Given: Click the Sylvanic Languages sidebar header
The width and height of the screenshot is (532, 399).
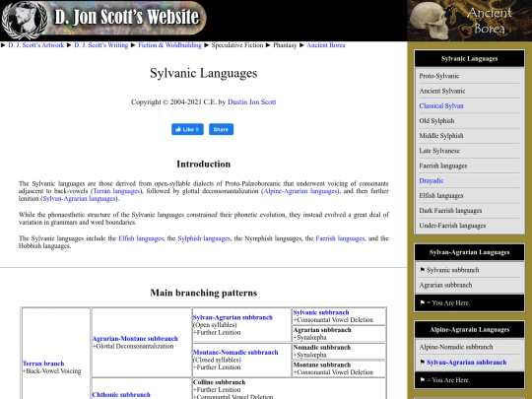Looking at the screenshot, I should 470,58.
